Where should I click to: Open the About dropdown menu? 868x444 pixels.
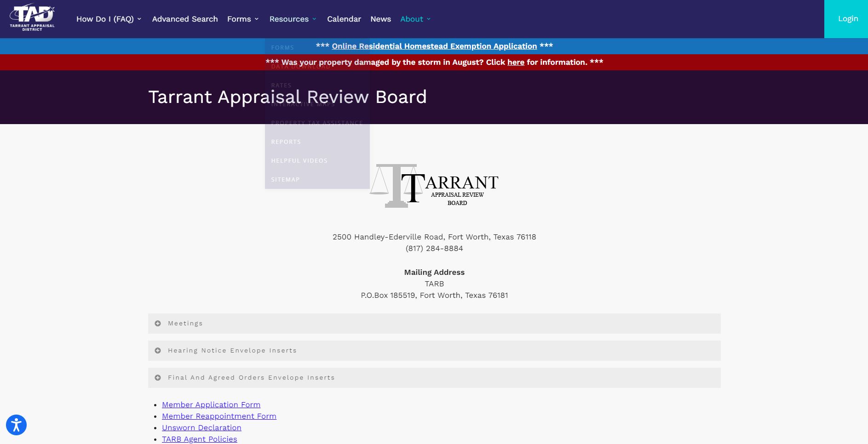pyautogui.click(x=415, y=19)
